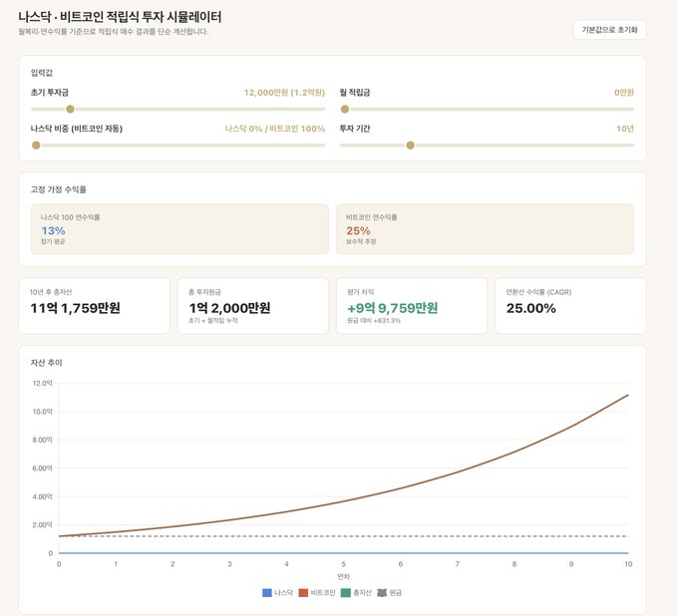
Task: Click the 1억 2,000만원 principal value
Action: tap(229, 308)
